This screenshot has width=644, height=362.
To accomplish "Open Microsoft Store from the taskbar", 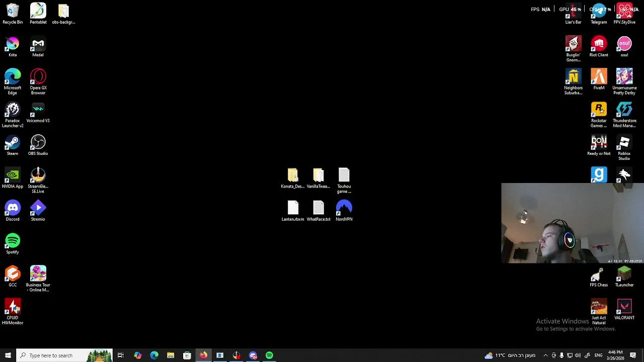I will coord(187,355).
